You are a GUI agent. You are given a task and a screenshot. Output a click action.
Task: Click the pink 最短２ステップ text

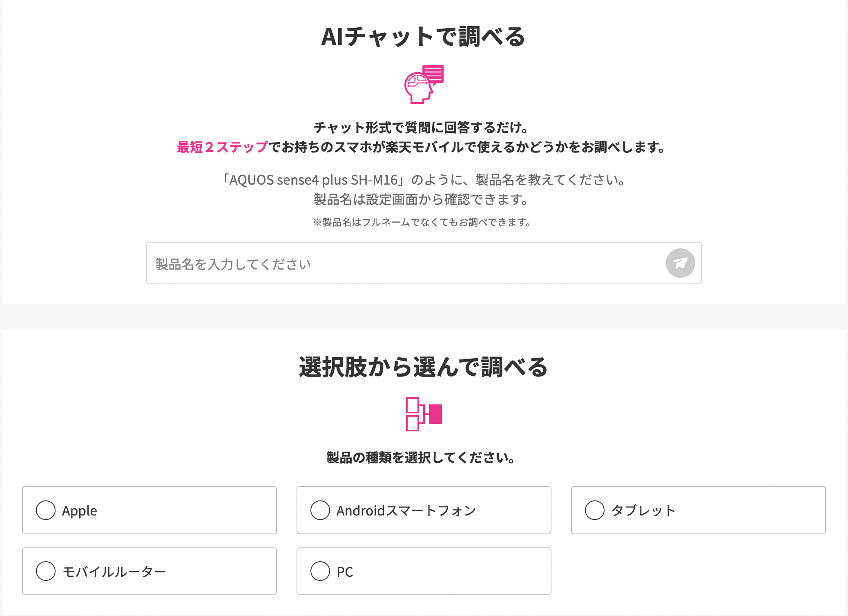pos(222,147)
